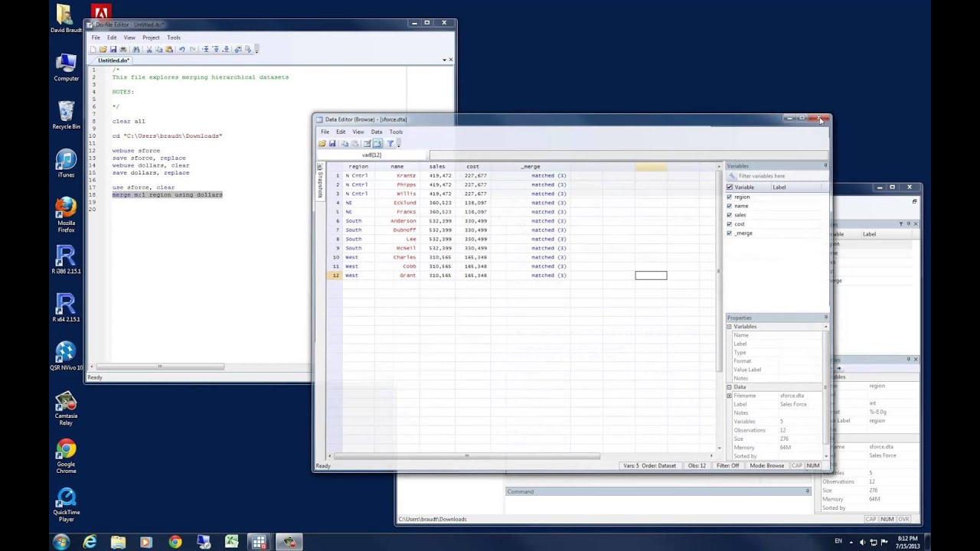Click Mozilla Firefox desktop icon

click(x=66, y=214)
